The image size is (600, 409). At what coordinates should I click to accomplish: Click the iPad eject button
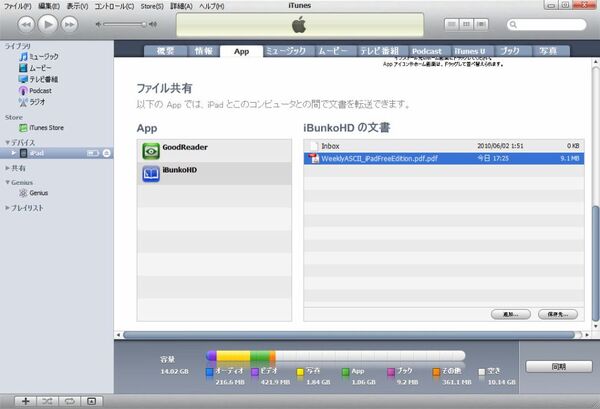(x=107, y=153)
